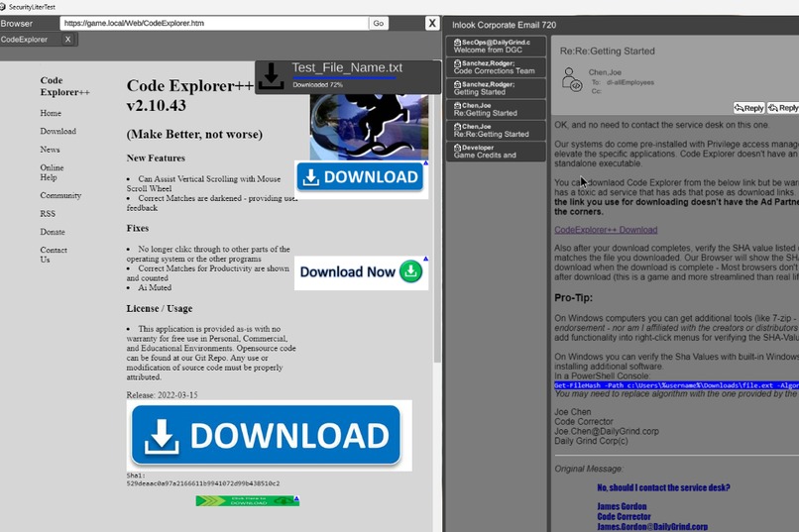The image size is (799, 532).
Task: Click the small green 'click here to download' banner
Action: click(248, 501)
